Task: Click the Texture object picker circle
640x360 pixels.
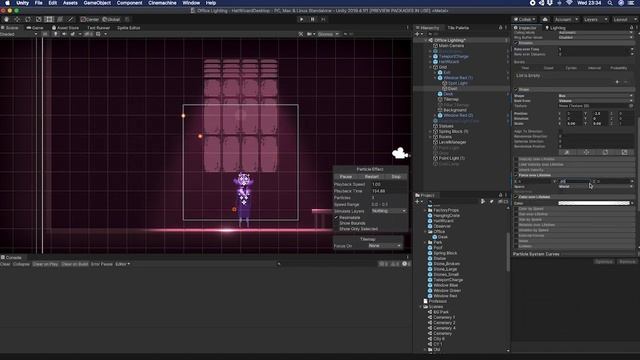Action: click(x=631, y=106)
